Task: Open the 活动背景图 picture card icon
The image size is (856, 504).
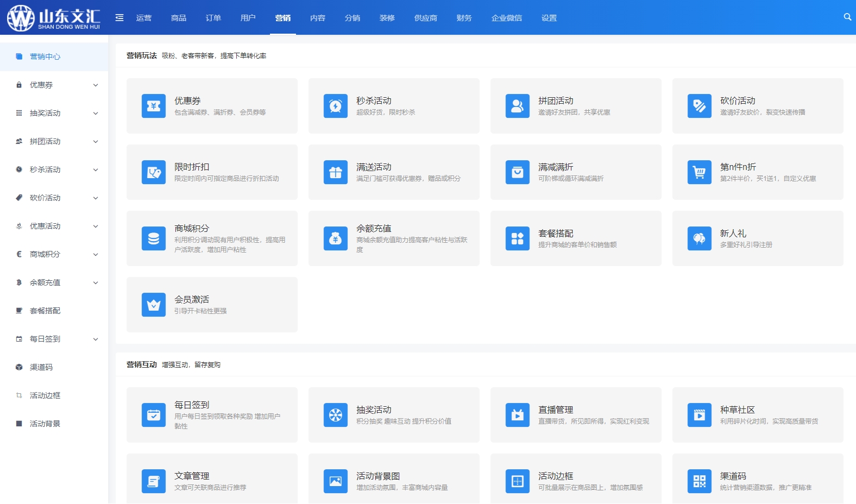Action: pos(336,481)
